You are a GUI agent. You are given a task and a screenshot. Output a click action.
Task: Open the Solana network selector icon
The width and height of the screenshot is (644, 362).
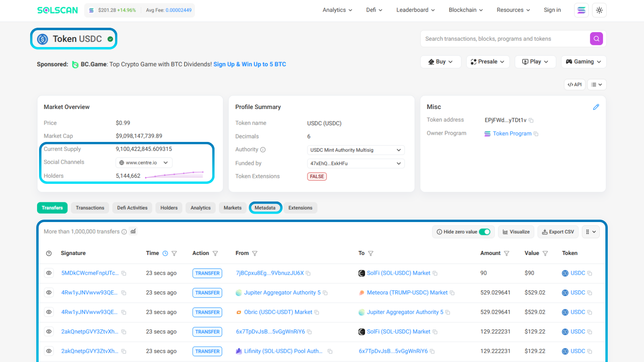(581, 10)
